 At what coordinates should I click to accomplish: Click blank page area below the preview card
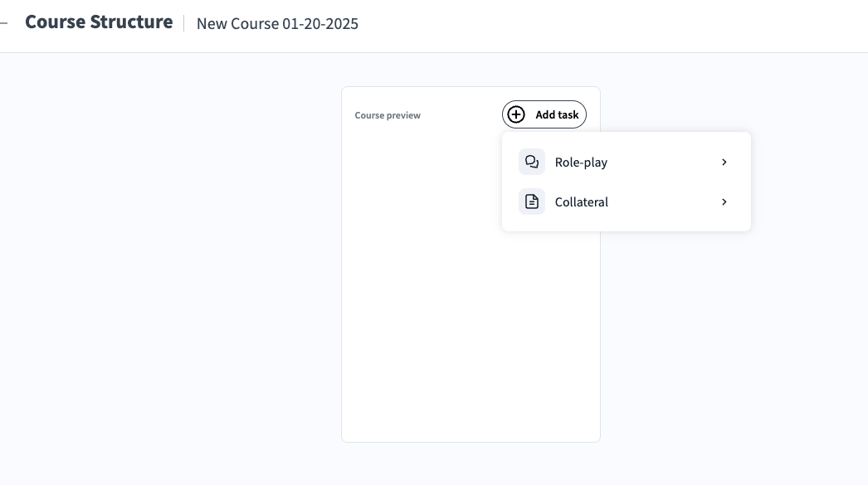click(471, 464)
